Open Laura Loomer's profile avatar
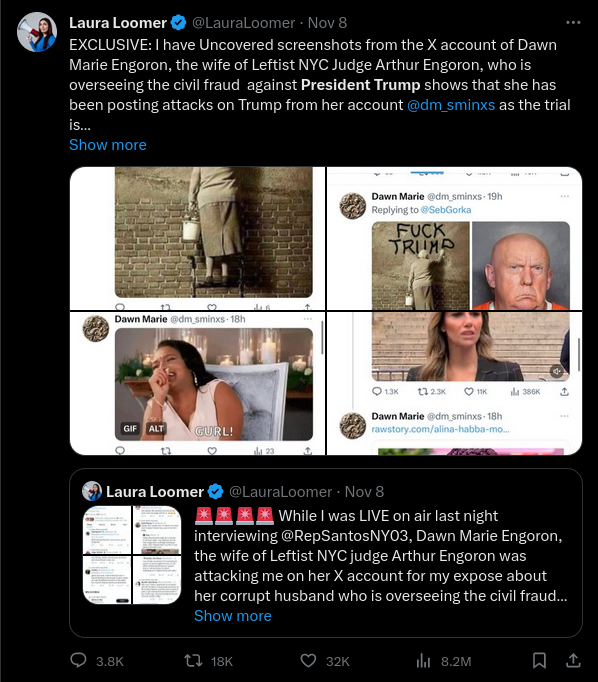 (37, 32)
